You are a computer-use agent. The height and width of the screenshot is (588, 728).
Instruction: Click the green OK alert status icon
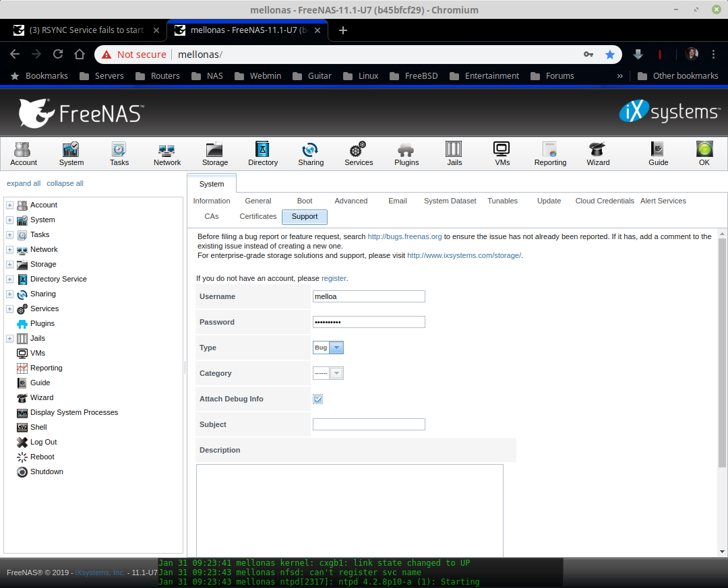(x=704, y=154)
